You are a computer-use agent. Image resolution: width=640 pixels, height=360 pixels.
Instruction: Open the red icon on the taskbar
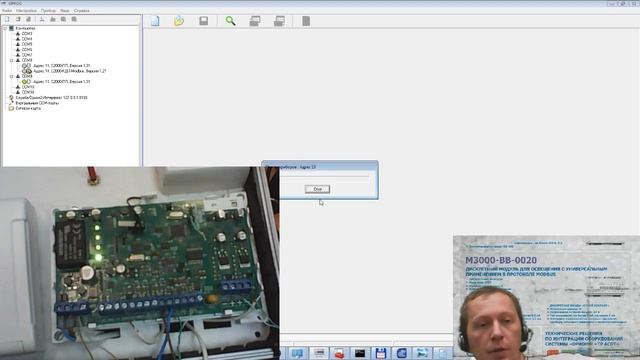pos(339,353)
